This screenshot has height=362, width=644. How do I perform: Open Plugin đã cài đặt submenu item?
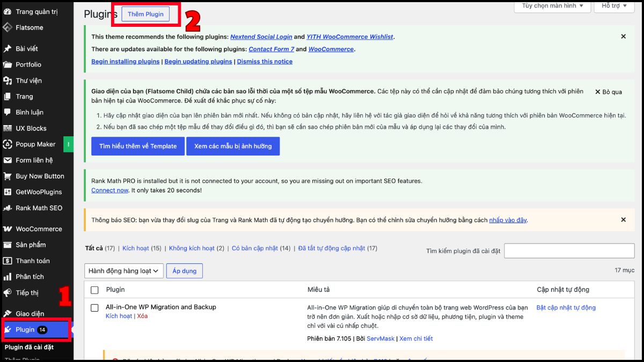(29, 348)
